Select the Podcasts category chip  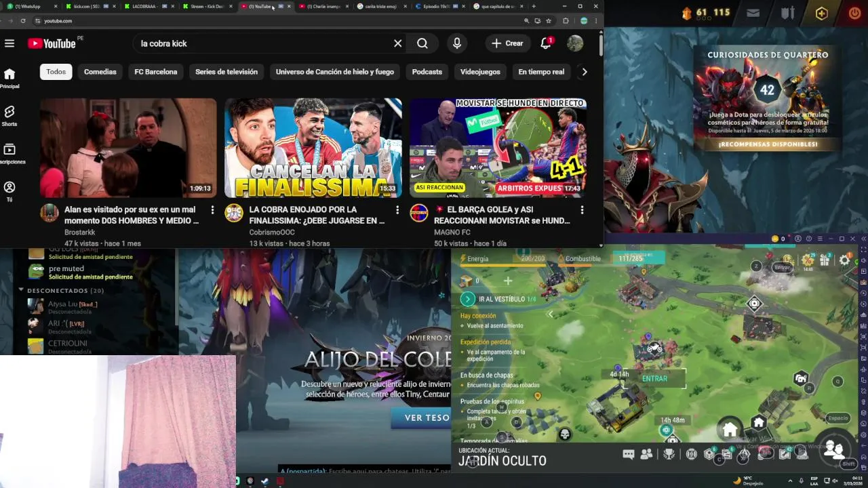pyautogui.click(x=427, y=72)
